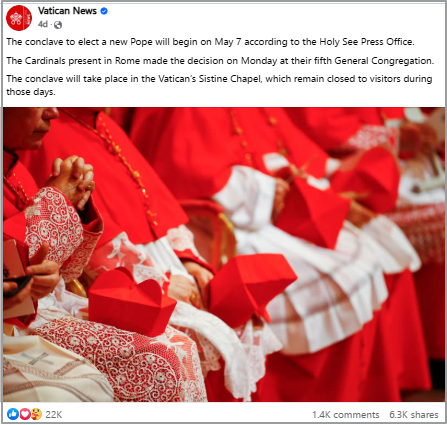447x425 pixels.
Task: Click the paragraph about the Sistine Chapel
Action: pyautogui.click(x=219, y=85)
